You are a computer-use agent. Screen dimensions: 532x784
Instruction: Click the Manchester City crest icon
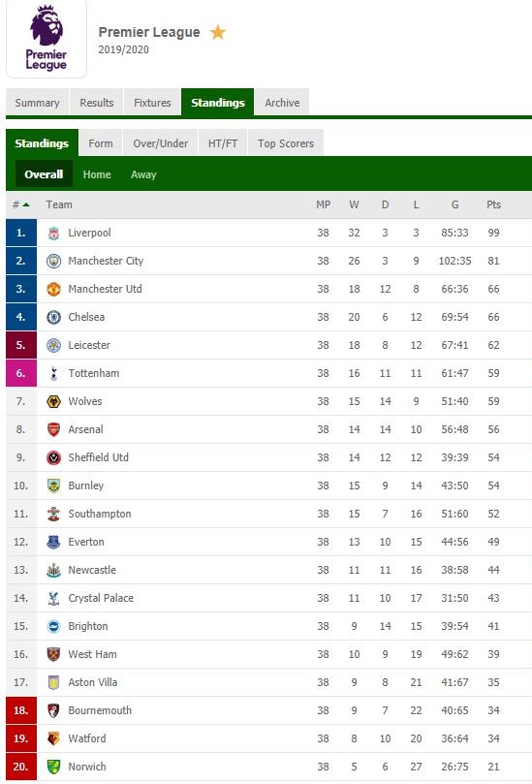53,261
